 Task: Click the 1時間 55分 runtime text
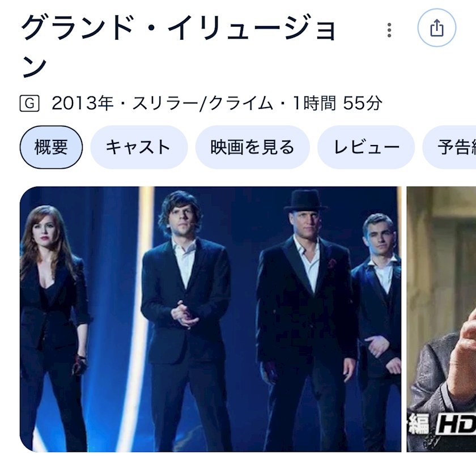(x=337, y=103)
